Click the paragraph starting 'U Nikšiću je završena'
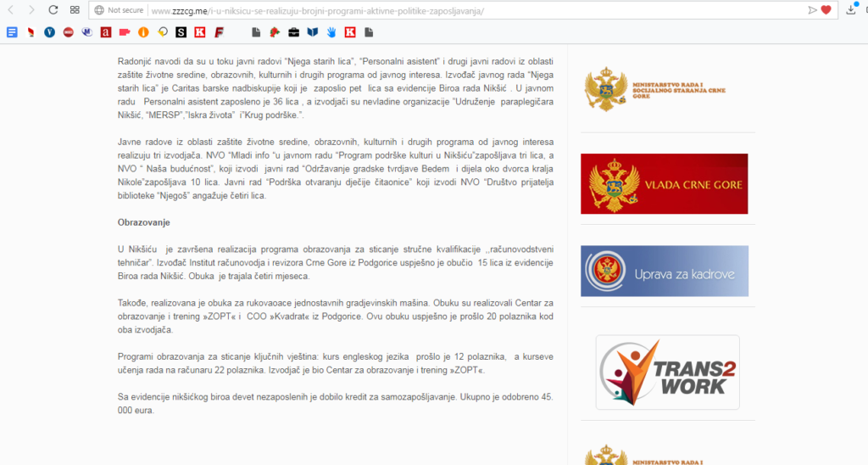 [336, 263]
